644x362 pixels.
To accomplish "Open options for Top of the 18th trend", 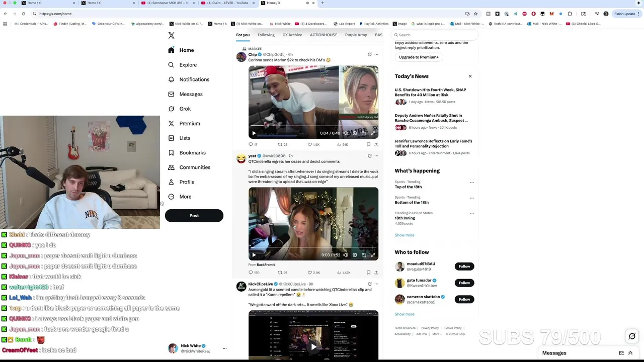I will click(471, 183).
